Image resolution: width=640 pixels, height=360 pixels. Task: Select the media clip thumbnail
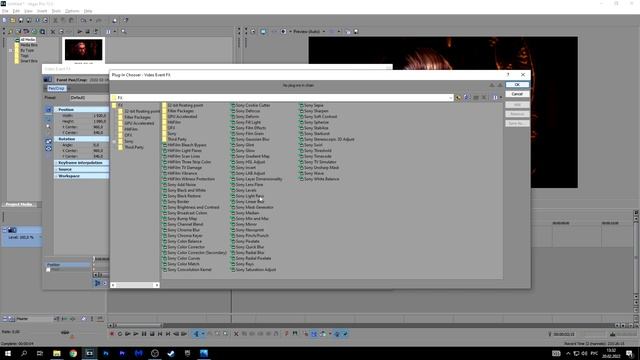tap(84, 50)
